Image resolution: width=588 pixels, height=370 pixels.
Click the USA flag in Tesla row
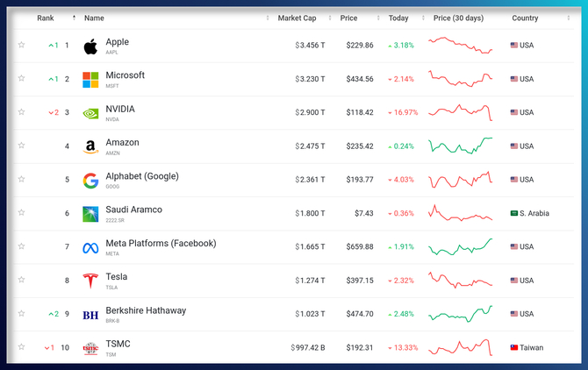coord(514,281)
